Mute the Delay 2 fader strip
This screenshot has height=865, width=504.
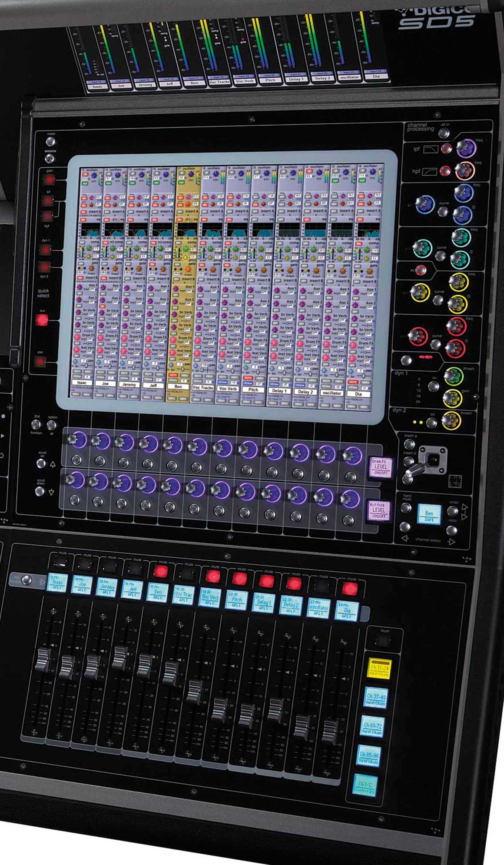293,583
